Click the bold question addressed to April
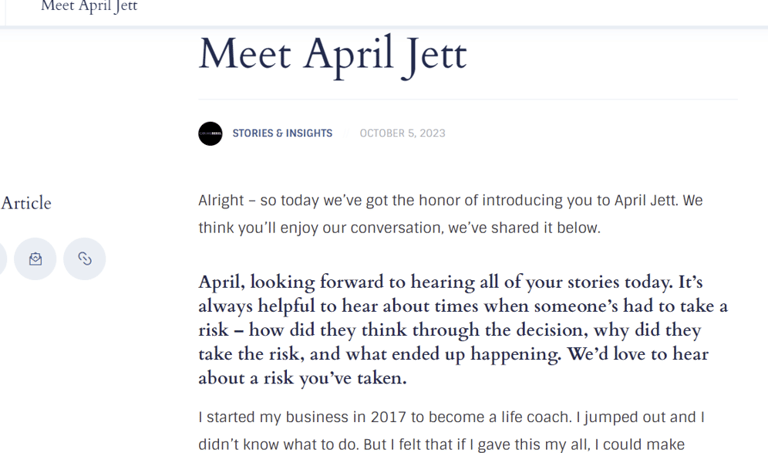Screen dimensions: 768x453 point(463,330)
